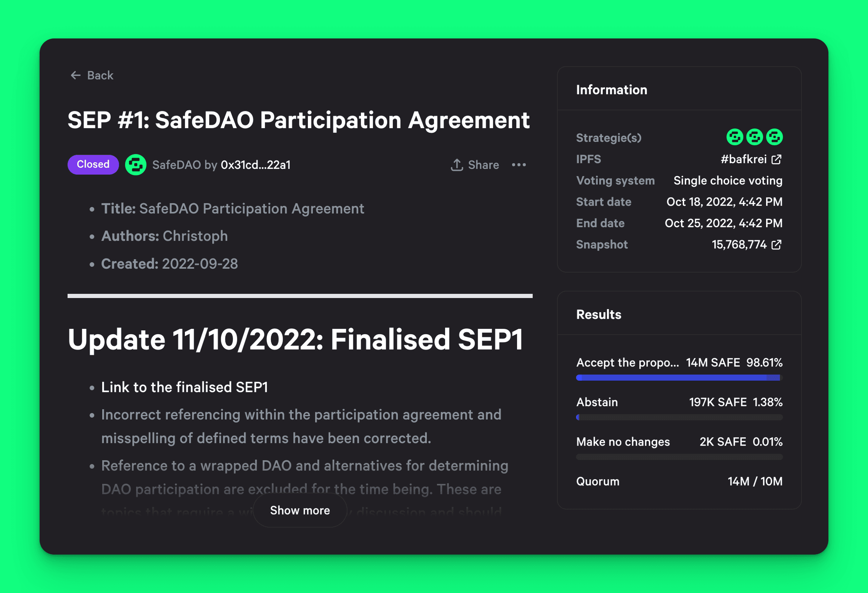The height and width of the screenshot is (593, 868).
Task: Click 'Single choice voting' value
Action: (728, 181)
